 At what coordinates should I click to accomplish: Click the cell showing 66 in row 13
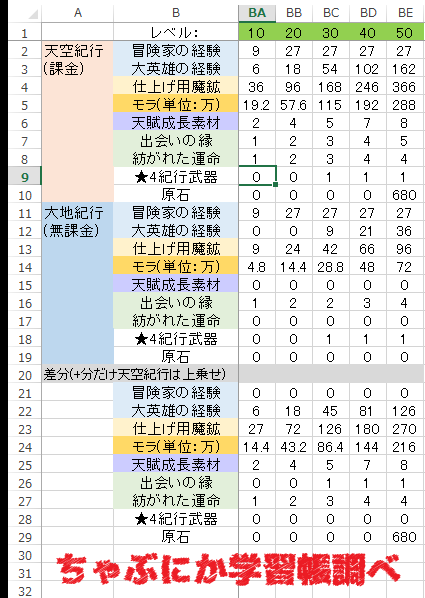pos(368,249)
